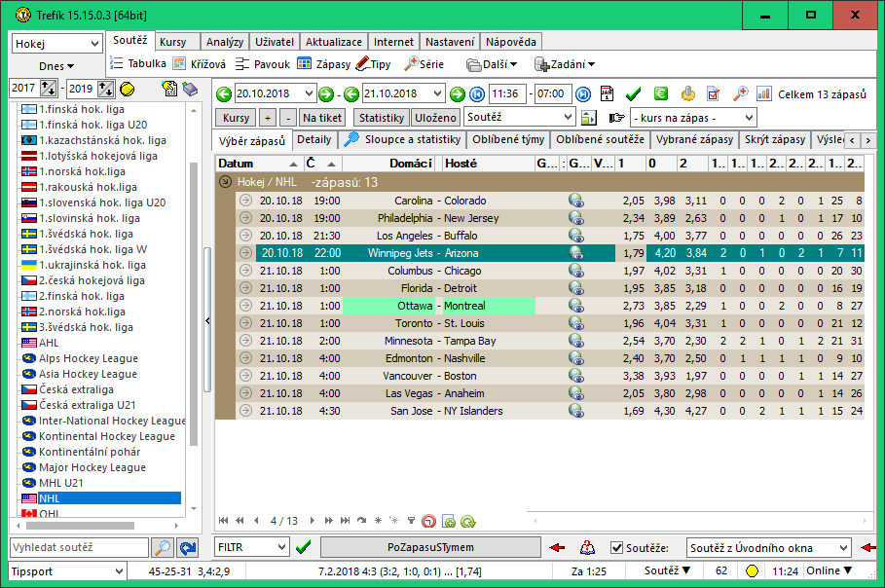Viewport: 885px width, 588px height.
Task: Switch to the Analýzy tab
Action: 225,42
